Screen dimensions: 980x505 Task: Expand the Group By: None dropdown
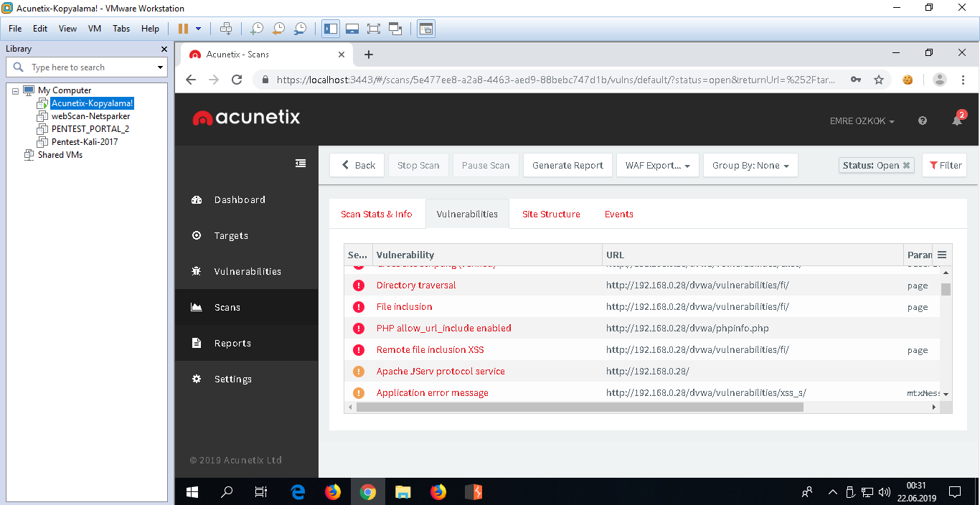[x=750, y=166]
